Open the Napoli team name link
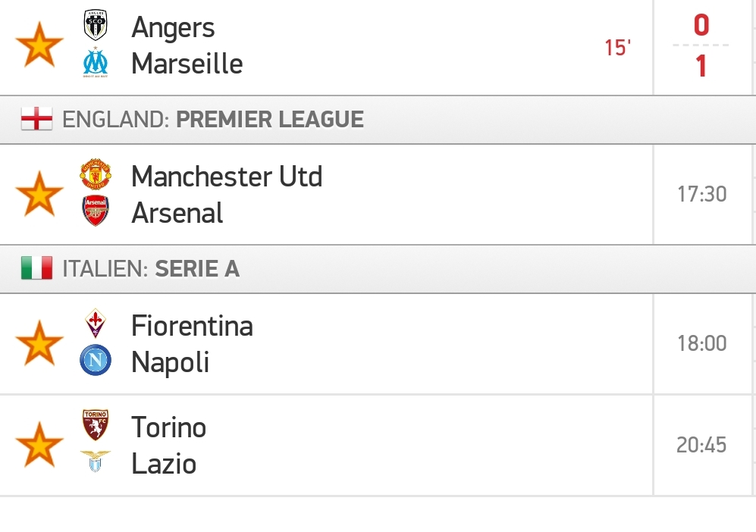This screenshot has width=756, height=532. [x=170, y=362]
